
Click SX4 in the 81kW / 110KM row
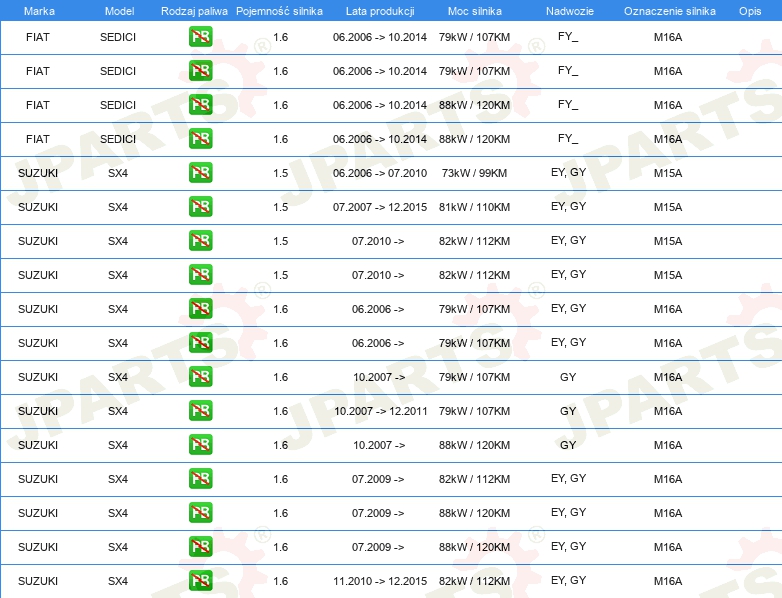point(118,207)
